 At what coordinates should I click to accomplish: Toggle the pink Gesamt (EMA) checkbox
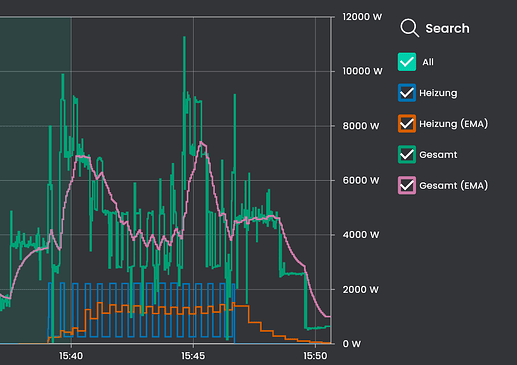[x=407, y=185]
